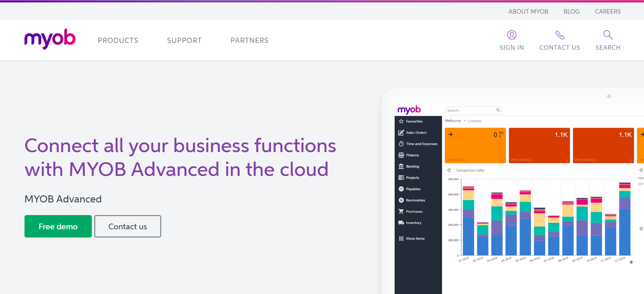The width and height of the screenshot is (644, 294).
Task: Click the Contact Us phone icon
Action: (560, 35)
